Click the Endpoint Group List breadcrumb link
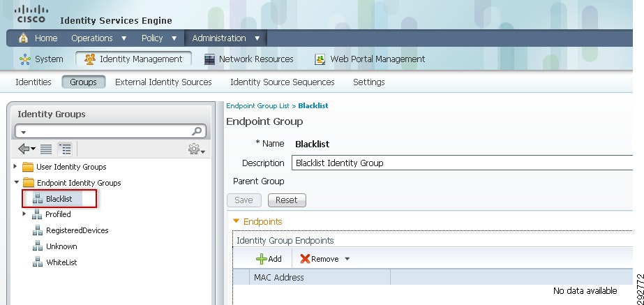The image size is (644, 305). point(258,105)
